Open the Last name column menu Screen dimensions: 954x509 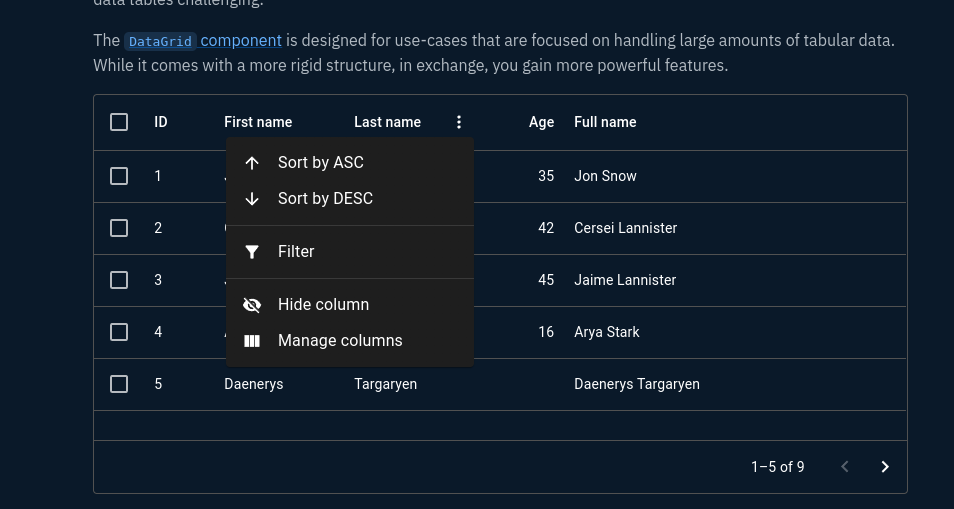[459, 122]
